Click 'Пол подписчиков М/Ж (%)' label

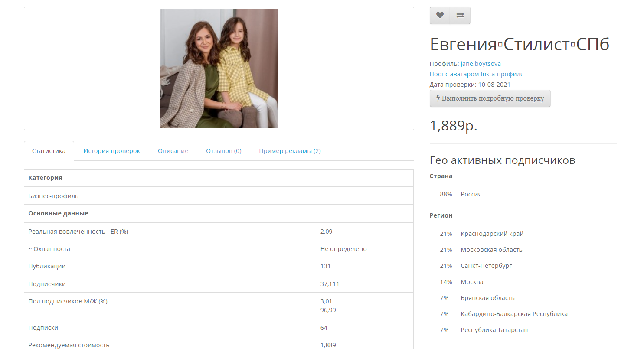click(68, 301)
